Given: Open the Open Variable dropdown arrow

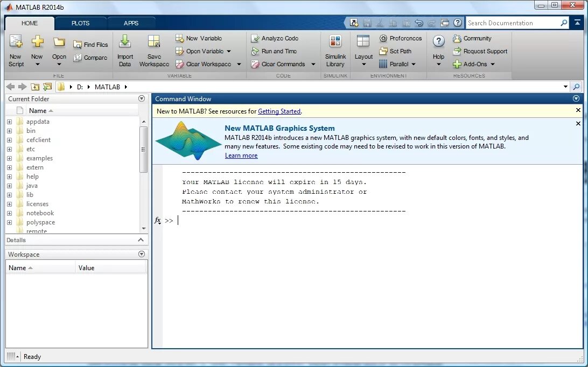Looking at the screenshot, I should pyautogui.click(x=229, y=51).
